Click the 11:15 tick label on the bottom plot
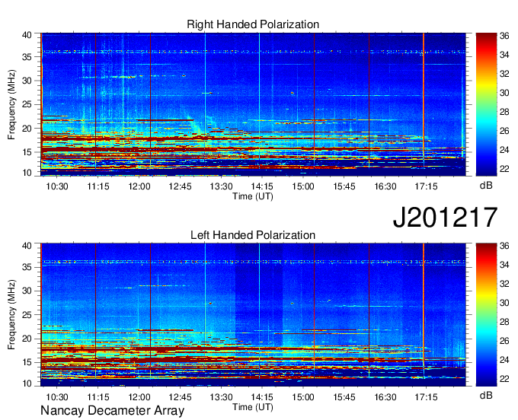Image resolution: width=518 pixels, height=420 pixels. click(98, 397)
